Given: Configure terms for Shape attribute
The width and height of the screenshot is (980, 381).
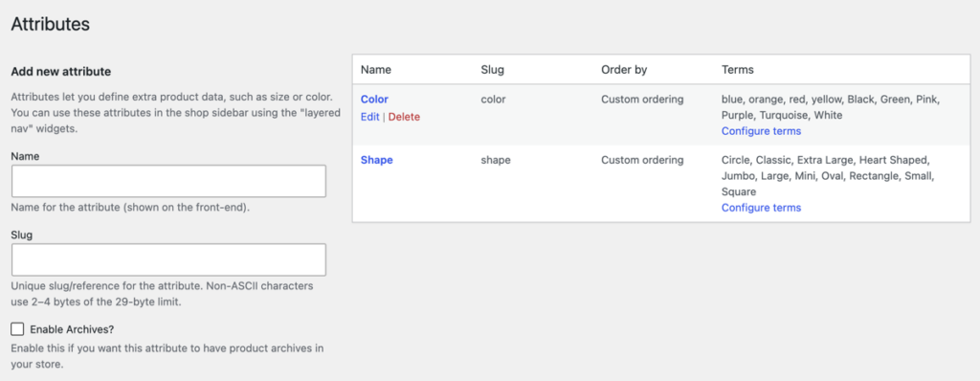Looking at the screenshot, I should pyautogui.click(x=761, y=208).
